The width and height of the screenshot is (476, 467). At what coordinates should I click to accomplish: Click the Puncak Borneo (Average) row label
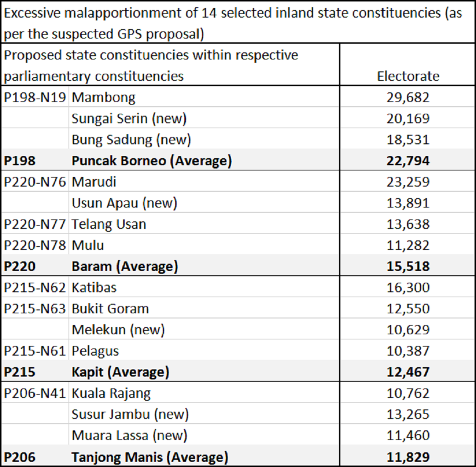click(151, 161)
